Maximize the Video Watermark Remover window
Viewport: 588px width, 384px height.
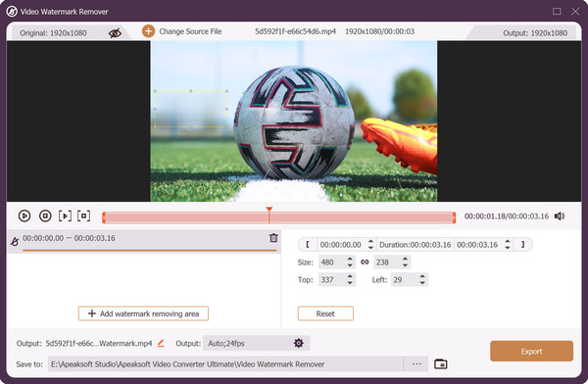tap(557, 11)
